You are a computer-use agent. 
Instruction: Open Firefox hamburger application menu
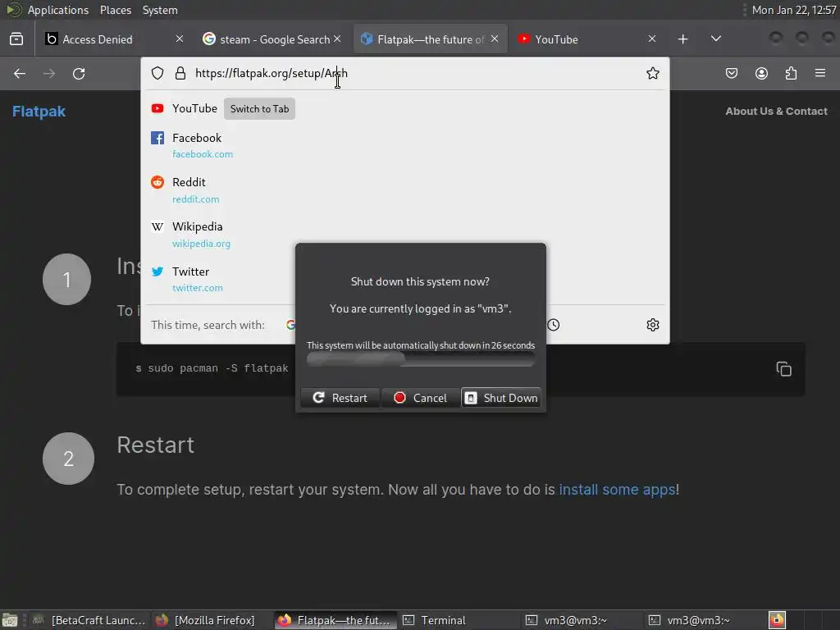point(820,73)
